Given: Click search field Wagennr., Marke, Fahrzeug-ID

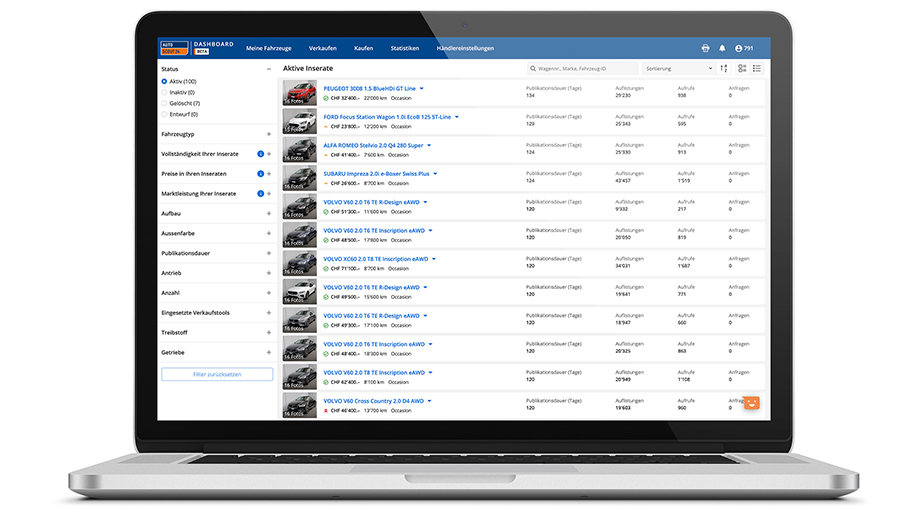Looking at the screenshot, I should [582, 69].
